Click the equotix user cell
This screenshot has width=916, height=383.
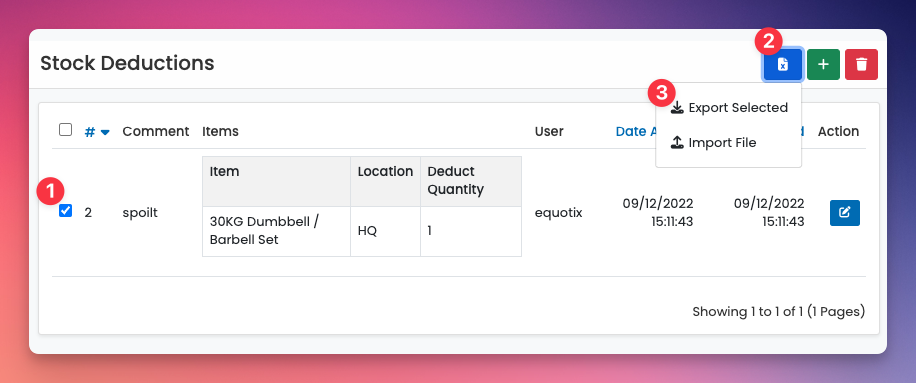click(558, 213)
